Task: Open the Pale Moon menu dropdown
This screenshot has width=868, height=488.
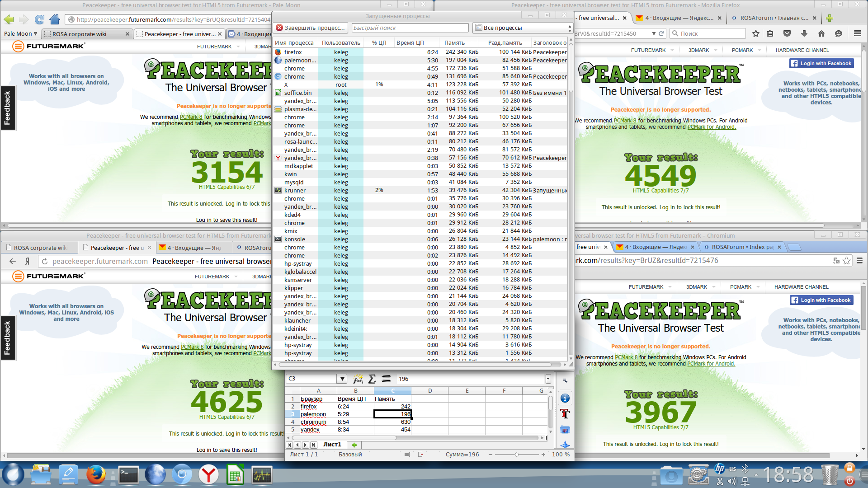Action: 21,34
